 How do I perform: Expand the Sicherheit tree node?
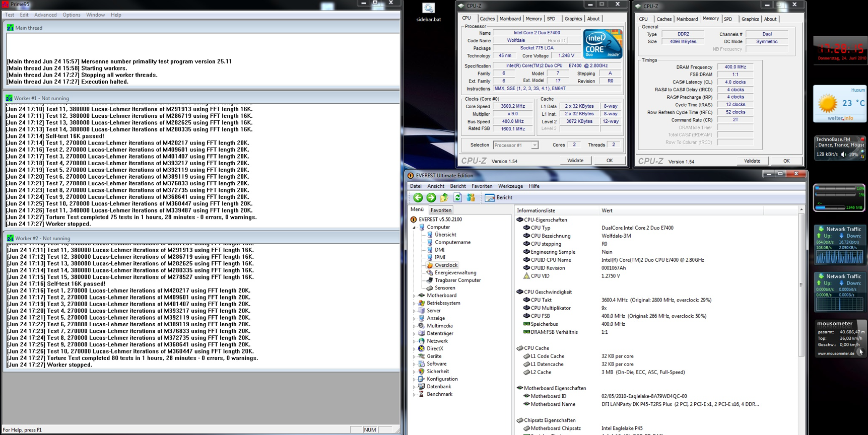[414, 372]
